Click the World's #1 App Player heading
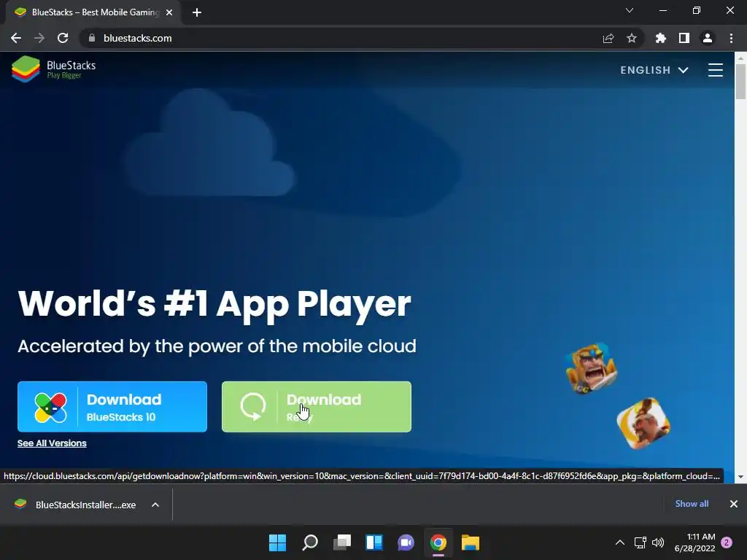The image size is (747, 560). pos(214,304)
